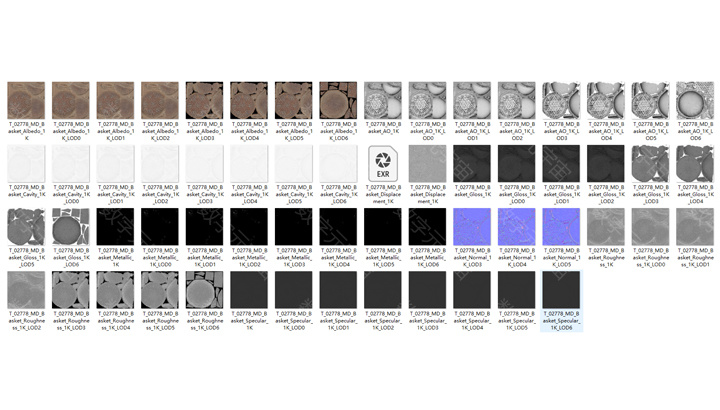Click the Metallic_1K_LOD0 file name
The image size is (720, 410).
(160, 258)
